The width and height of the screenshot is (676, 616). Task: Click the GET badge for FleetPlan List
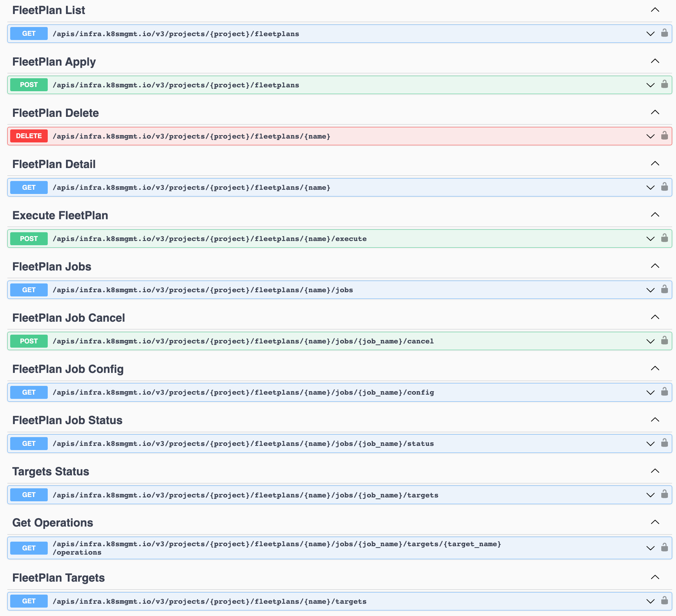point(29,34)
